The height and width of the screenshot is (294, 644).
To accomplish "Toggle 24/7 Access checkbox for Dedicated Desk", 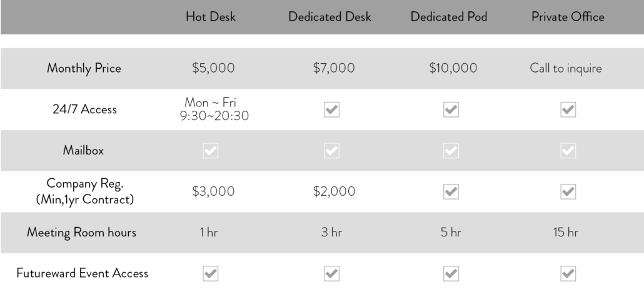I will [331, 110].
